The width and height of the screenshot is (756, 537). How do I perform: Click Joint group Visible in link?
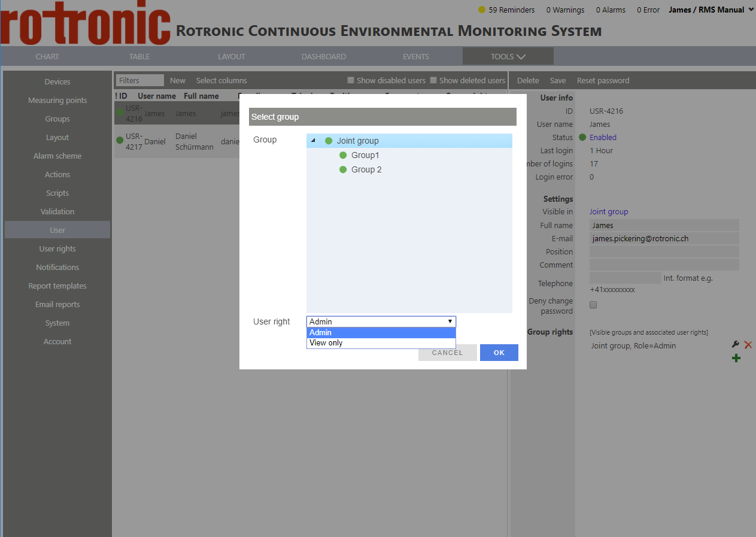click(x=609, y=211)
